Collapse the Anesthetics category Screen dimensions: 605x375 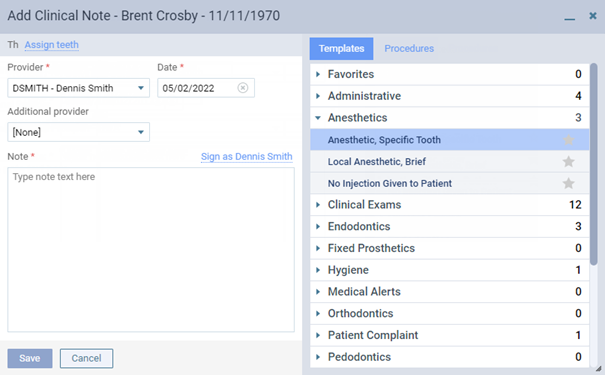(x=318, y=118)
